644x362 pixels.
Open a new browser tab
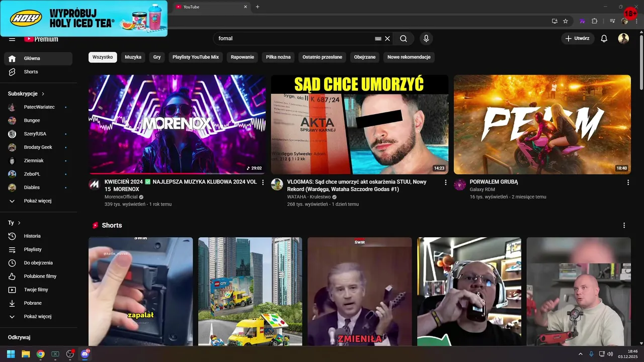click(258, 7)
